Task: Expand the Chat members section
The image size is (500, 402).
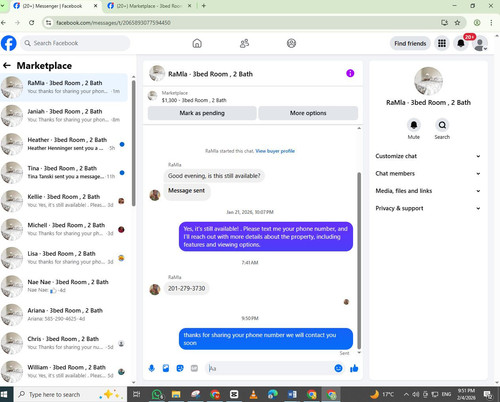Action: tap(428, 173)
